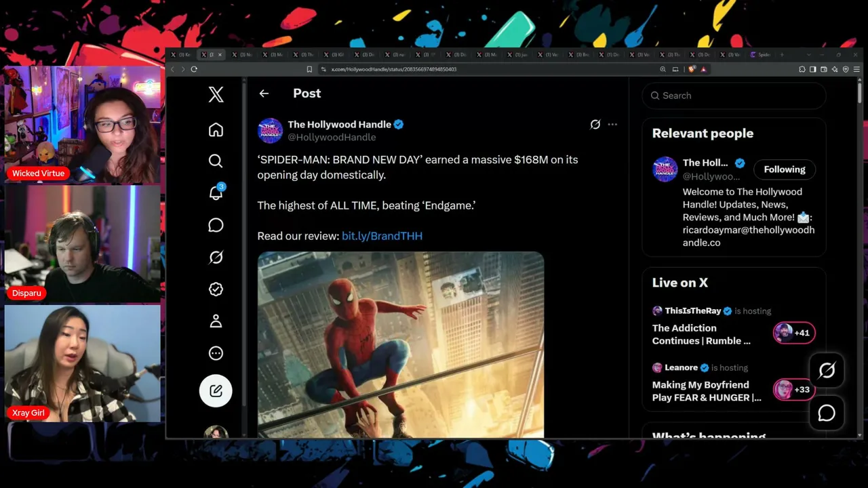Click The Hollywood Handle display name
The width and height of the screenshot is (868, 488).
[x=339, y=124]
